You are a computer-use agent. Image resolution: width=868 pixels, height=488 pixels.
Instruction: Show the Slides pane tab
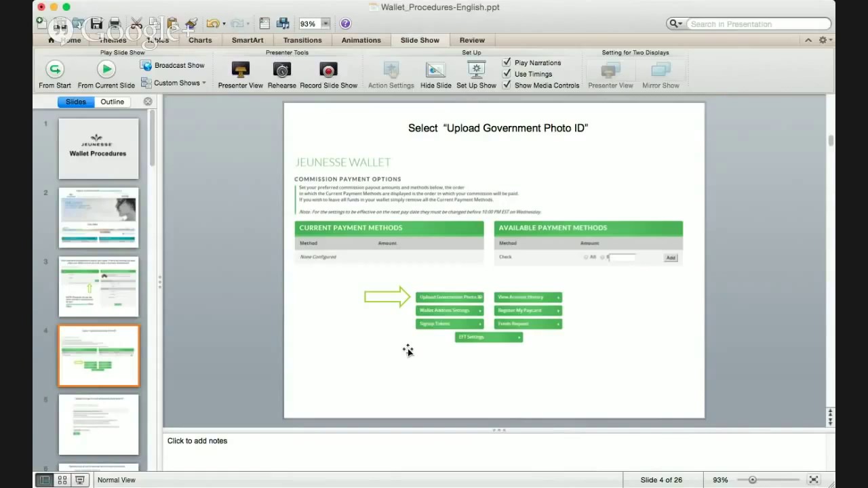click(76, 102)
